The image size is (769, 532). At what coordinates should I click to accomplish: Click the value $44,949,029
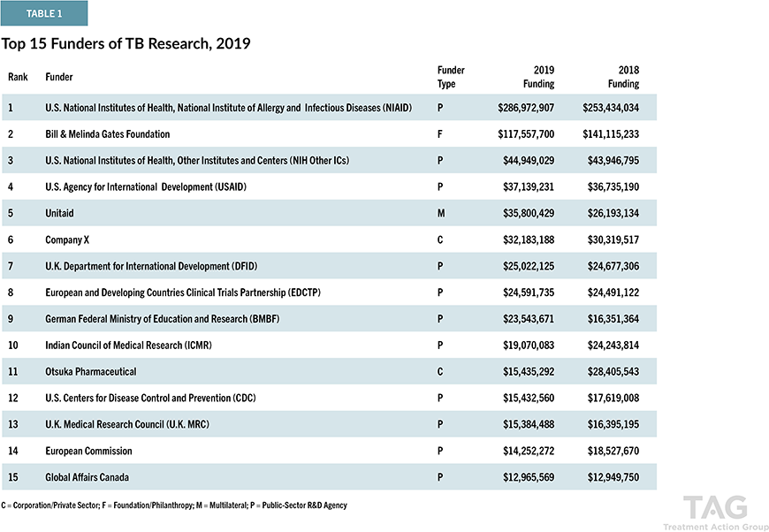[529, 160]
